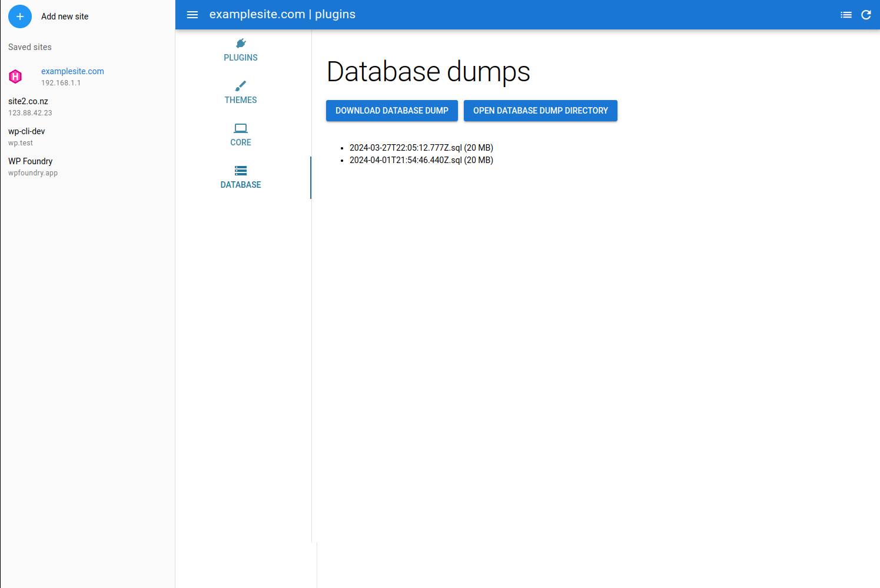This screenshot has width=880, height=588.
Task: Click the 'examplesite.com | plugins' header title
Action: tap(283, 15)
